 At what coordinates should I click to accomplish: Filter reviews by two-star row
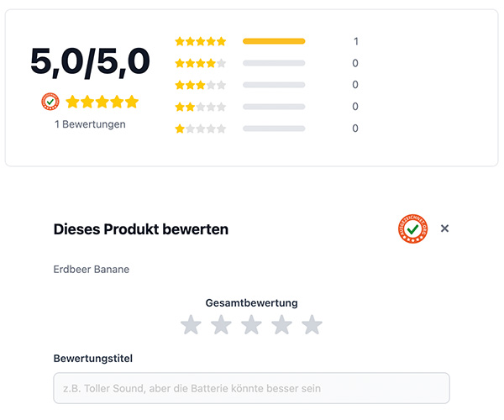(x=200, y=107)
